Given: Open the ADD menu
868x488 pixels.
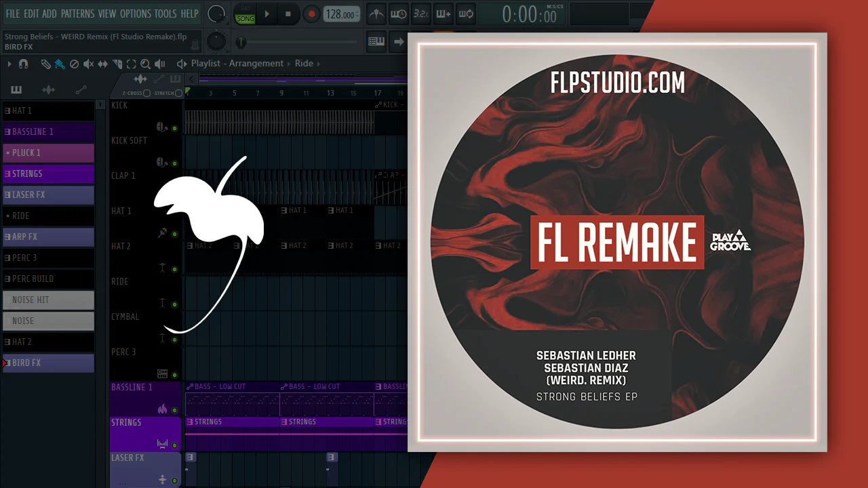Looking at the screenshot, I should [50, 14].
